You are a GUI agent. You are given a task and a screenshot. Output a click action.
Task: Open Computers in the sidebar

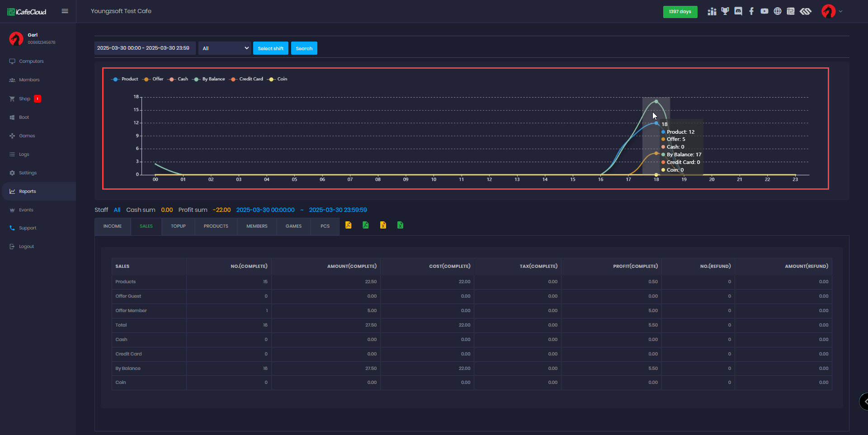coord(31,61)
